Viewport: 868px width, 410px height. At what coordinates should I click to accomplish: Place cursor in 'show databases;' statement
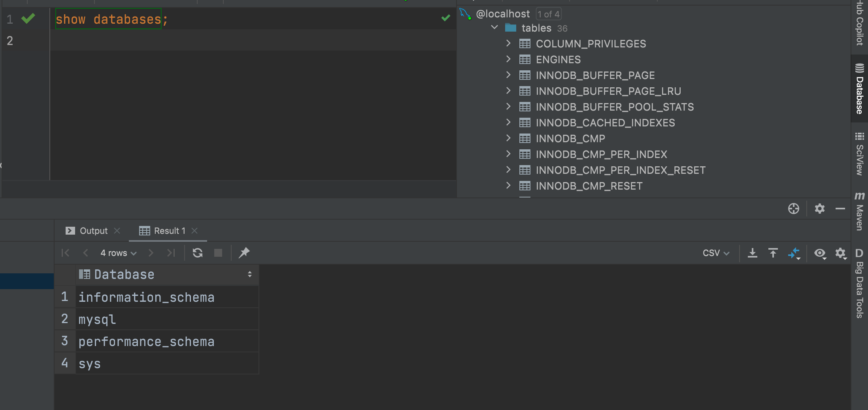[x=112, y=19]
